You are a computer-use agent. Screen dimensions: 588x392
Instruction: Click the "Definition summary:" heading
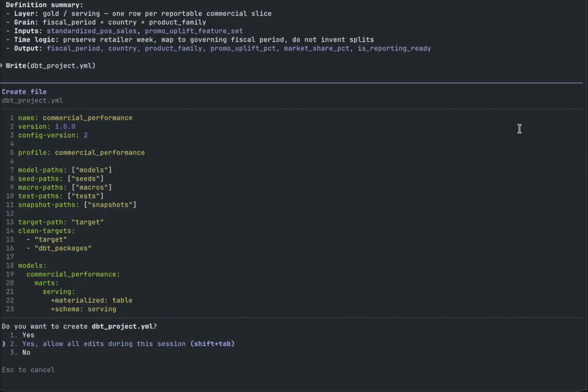45,5
